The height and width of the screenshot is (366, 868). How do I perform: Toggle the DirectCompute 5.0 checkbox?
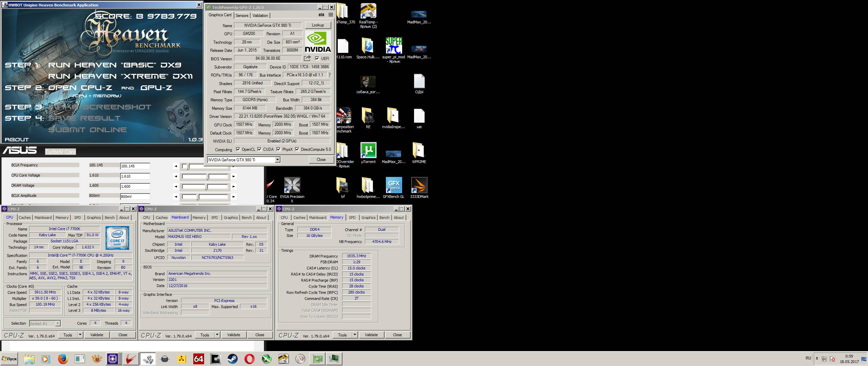297,149
